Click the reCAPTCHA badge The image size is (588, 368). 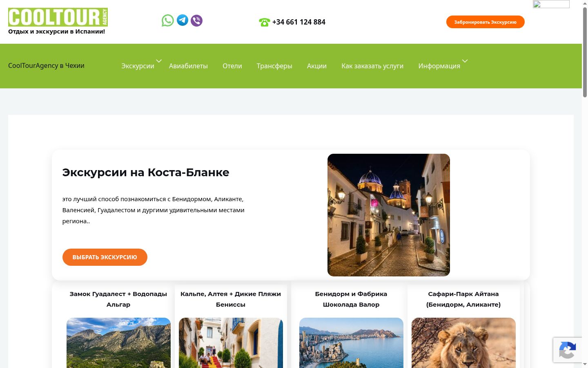(x=568, y=350)
